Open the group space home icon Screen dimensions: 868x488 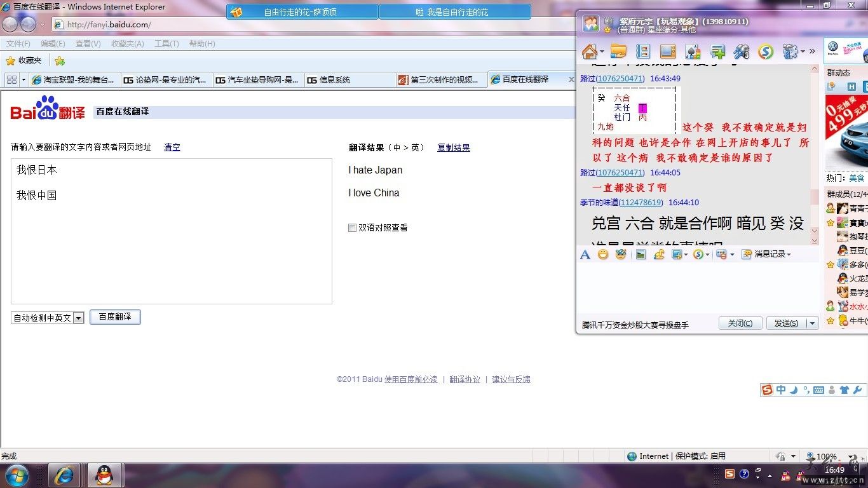click(591, 51)
